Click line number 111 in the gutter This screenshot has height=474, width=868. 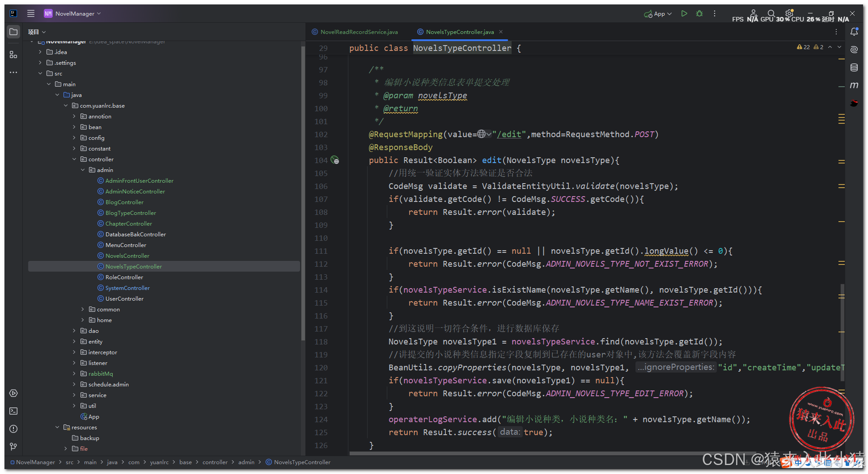pos(321,251)
